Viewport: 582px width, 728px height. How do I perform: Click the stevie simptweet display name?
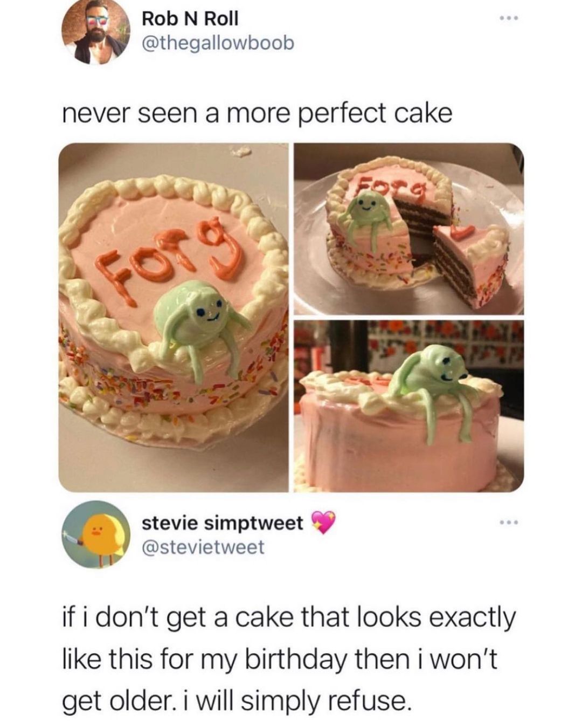click(x=223, y=522)
